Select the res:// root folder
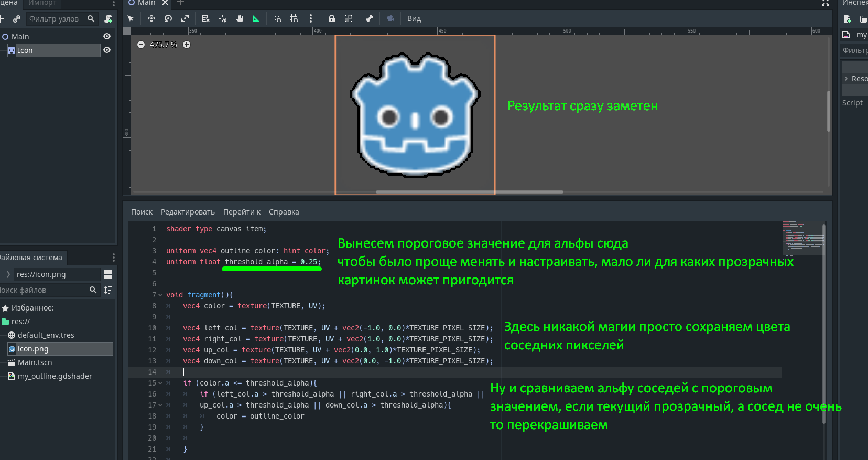 (20, 322)
